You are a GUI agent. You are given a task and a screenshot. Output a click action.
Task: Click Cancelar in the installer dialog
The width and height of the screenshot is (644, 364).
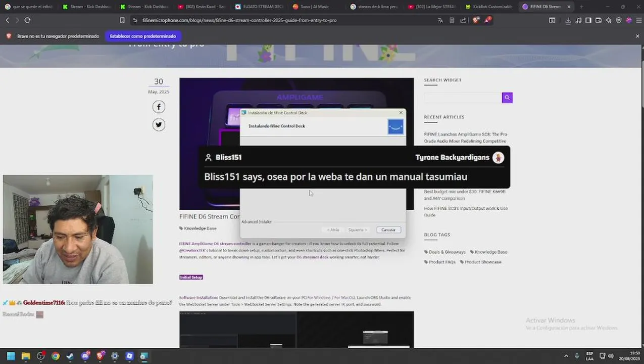[388, 230]
